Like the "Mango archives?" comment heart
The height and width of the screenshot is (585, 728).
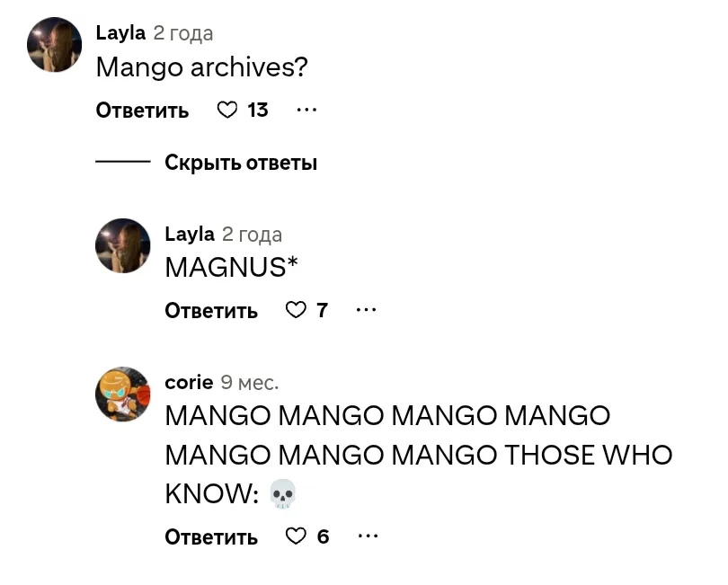(227, 110)
